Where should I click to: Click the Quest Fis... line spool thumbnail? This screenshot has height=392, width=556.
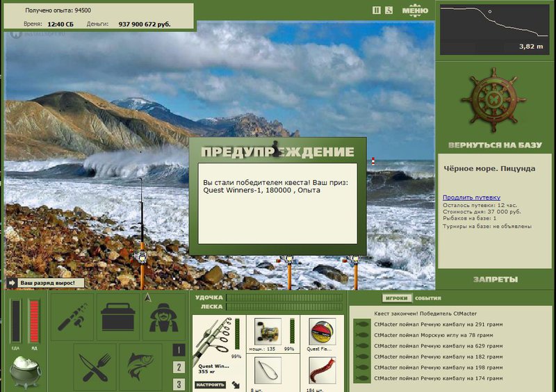(322, 332)
